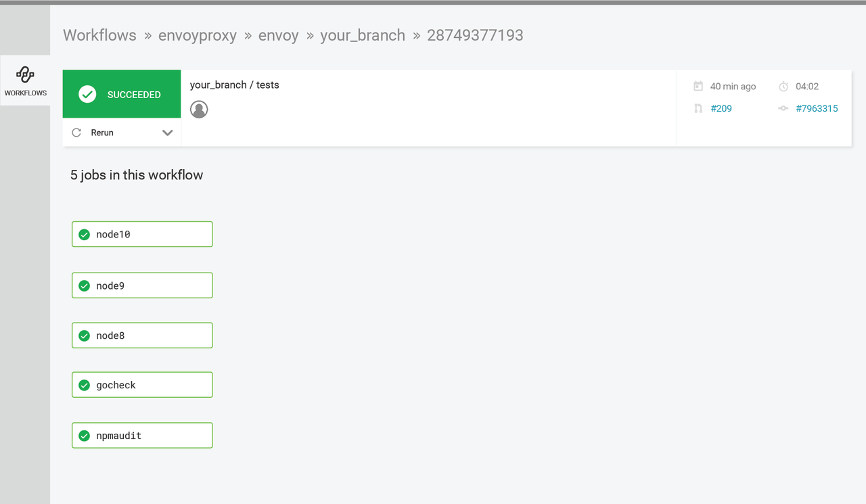Open the node8 job card

point(142,335)
